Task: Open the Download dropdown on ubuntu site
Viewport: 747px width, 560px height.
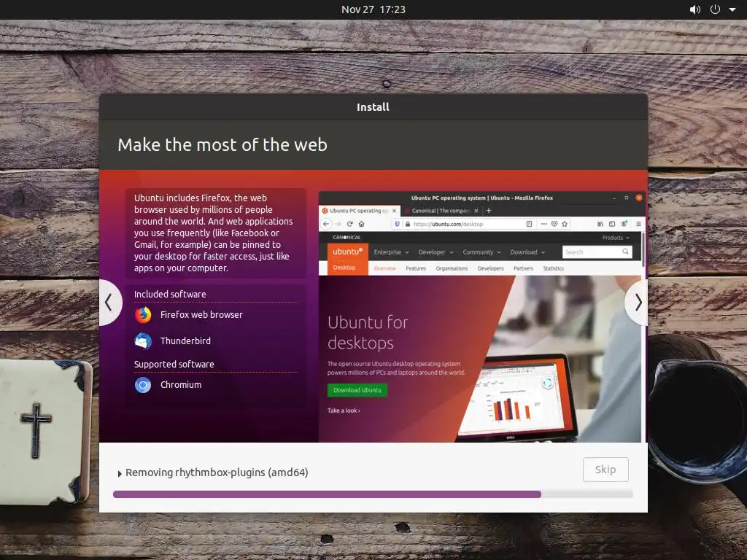Action: tap(527, 252)
